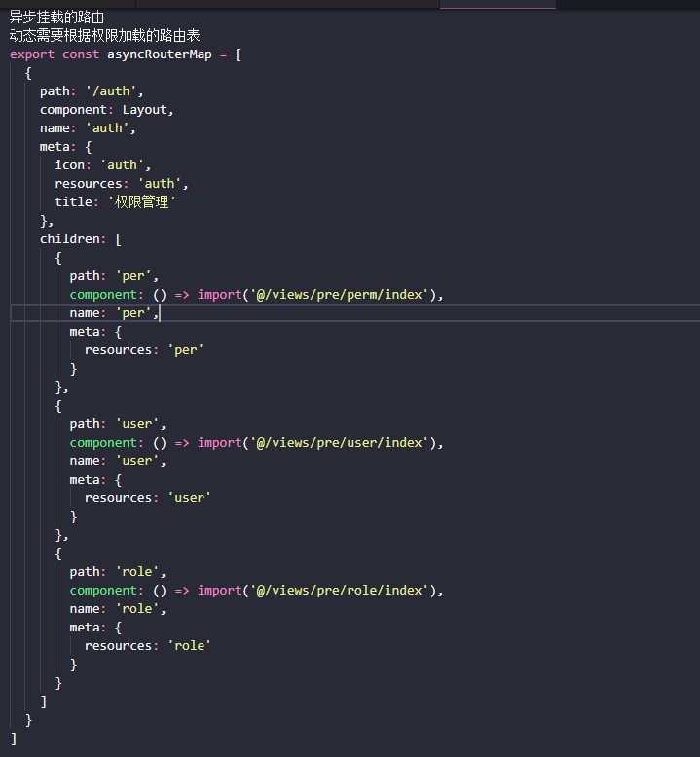Click the name: 'role' line
The height and width of the screenshot is (757, 700).
point(118,609)
